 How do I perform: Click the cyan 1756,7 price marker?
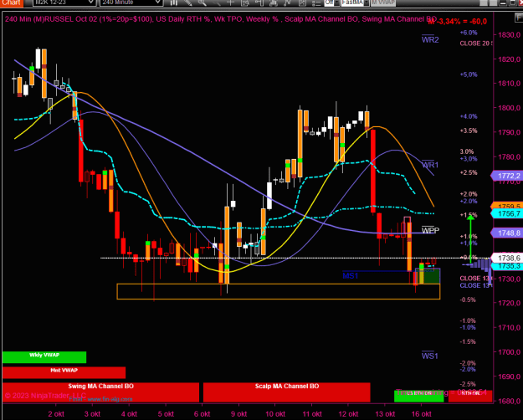[507, 213]
